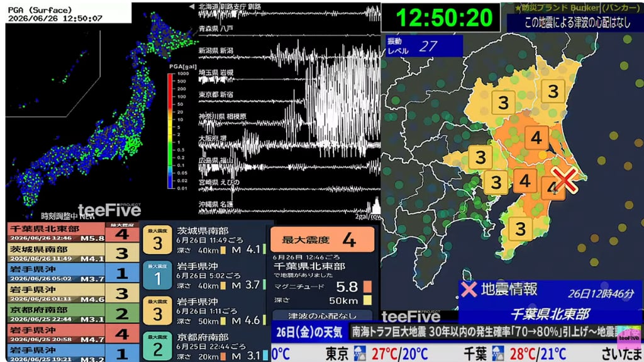Open the 岩手県沖 20:58 M4.7 history row

[73, 334]
